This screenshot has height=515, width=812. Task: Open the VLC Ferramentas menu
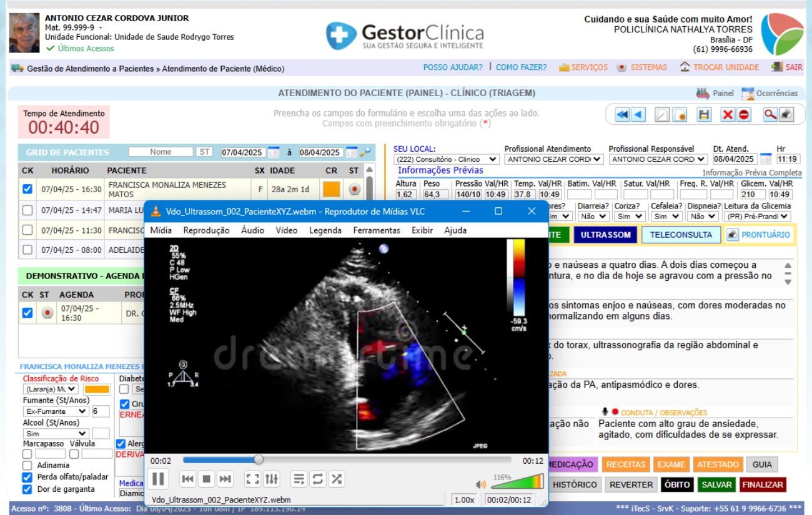(377, 230)
